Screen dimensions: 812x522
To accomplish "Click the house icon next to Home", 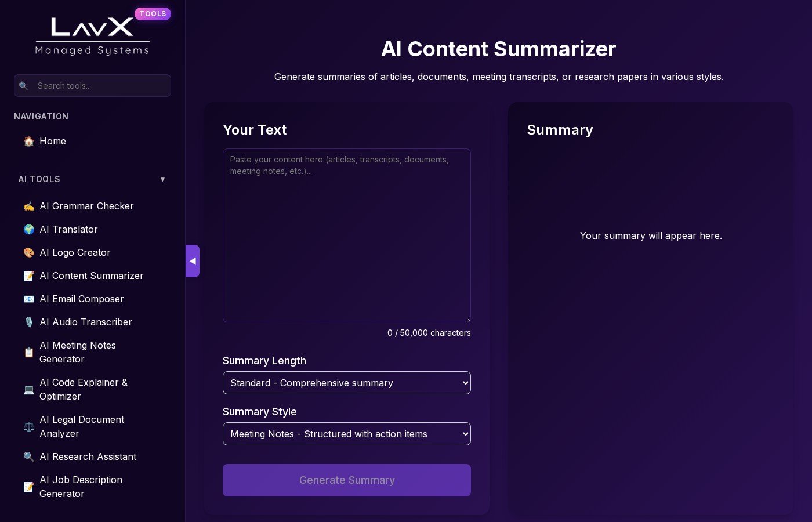I will click(x=28, y=142).
